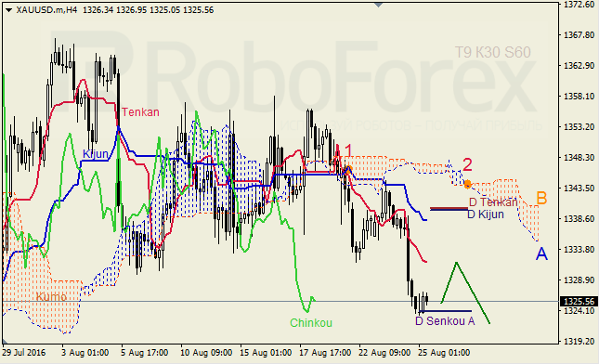
Task: Click the D Senkou A label
Action: [x=445, y=321]
